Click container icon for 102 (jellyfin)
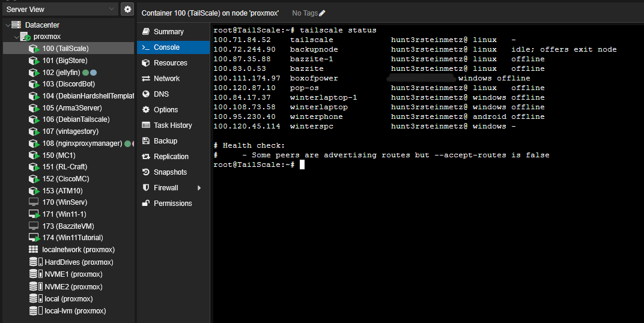The width and height of the screenshot is (644, 323). 34,73
